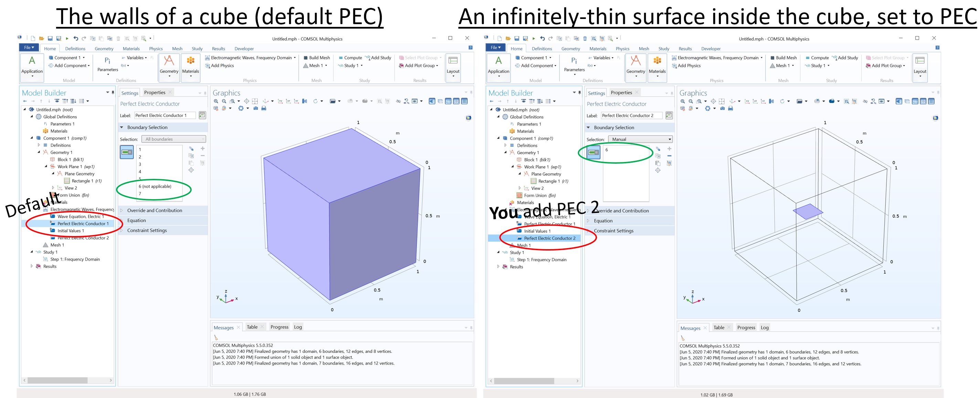Click the minus remove-from-selection icon in right Settings
This screenshot has width=980, height=398.
point(669,156)
